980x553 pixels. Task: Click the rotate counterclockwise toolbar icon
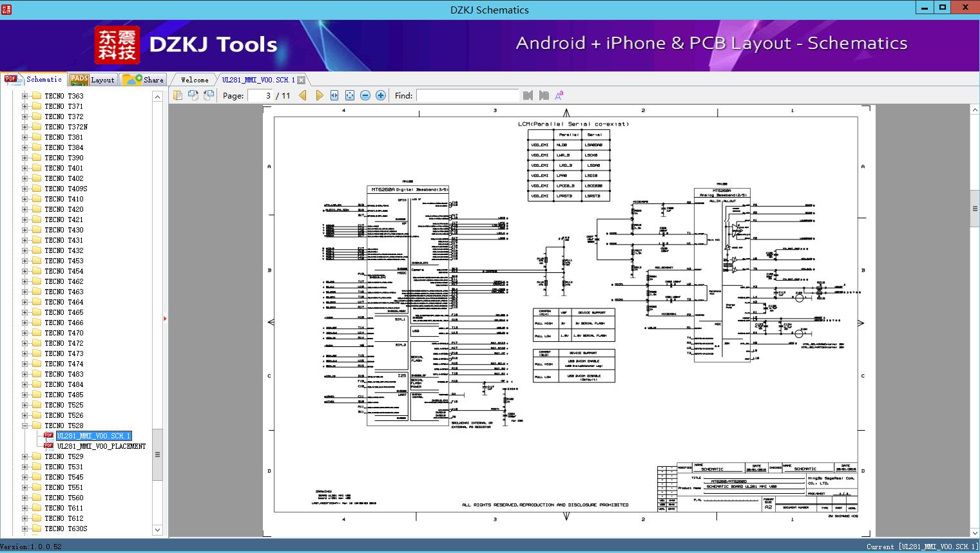click(x=193, y=95)
